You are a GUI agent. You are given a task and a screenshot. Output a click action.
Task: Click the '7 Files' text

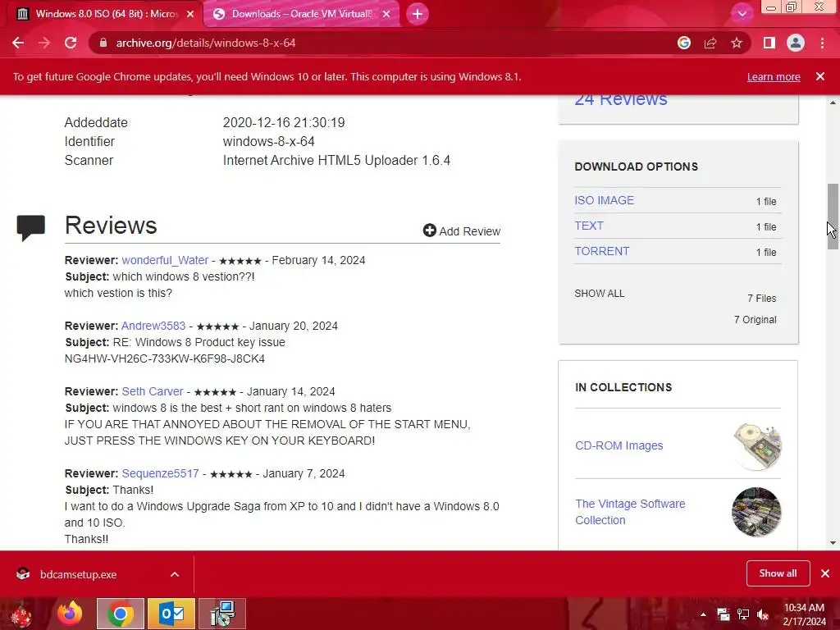pyautogui.click(x=762, y=299)
